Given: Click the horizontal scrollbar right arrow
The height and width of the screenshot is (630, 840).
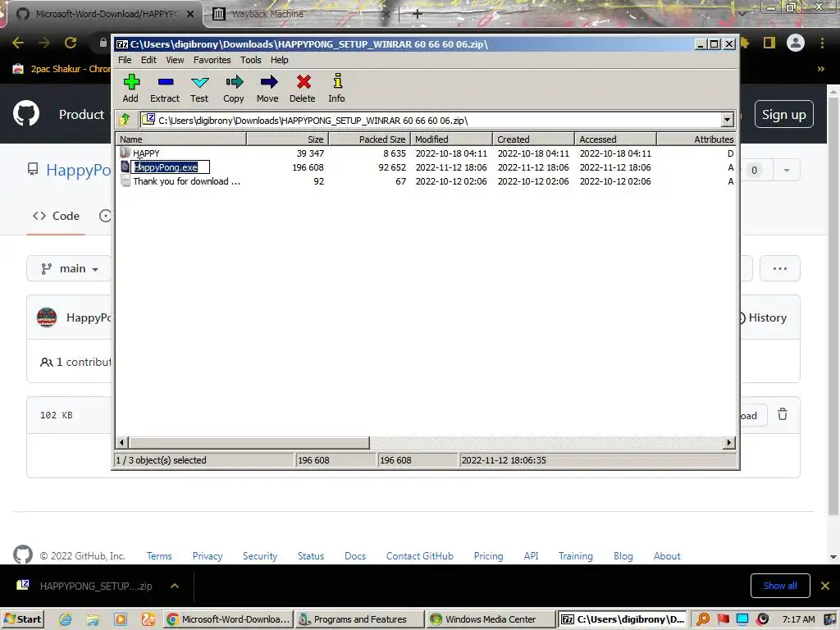Looking at the screenshot, I should coord(728,442).
